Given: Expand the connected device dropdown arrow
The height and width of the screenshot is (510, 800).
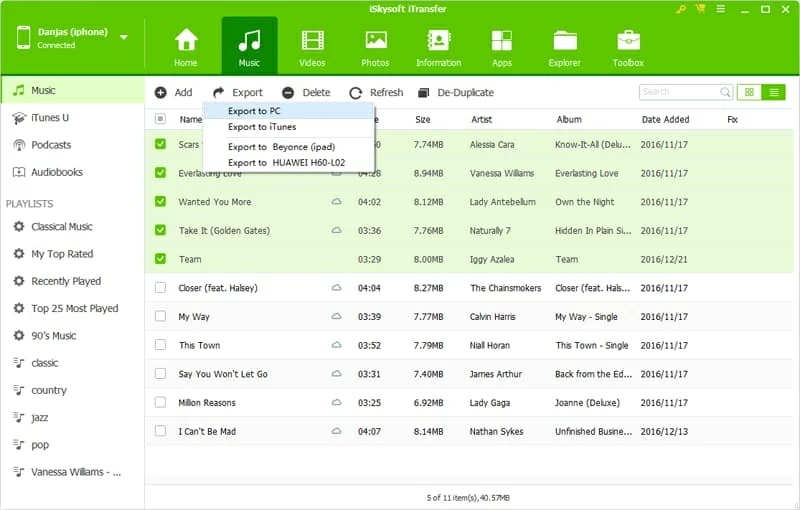Looking at the screenshot, I should click(124, 38).
